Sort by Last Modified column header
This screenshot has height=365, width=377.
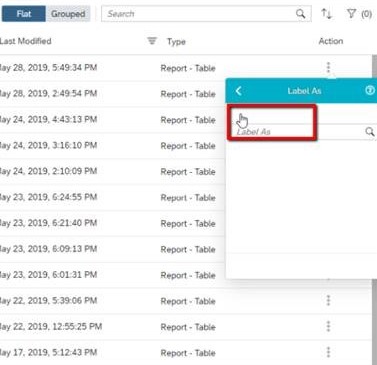point(26,41)
